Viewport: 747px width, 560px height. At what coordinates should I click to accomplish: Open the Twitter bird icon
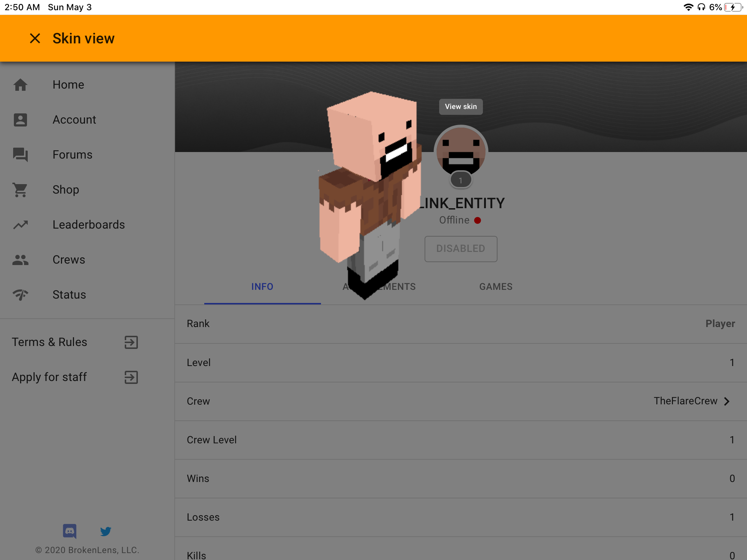coord(106,531)
